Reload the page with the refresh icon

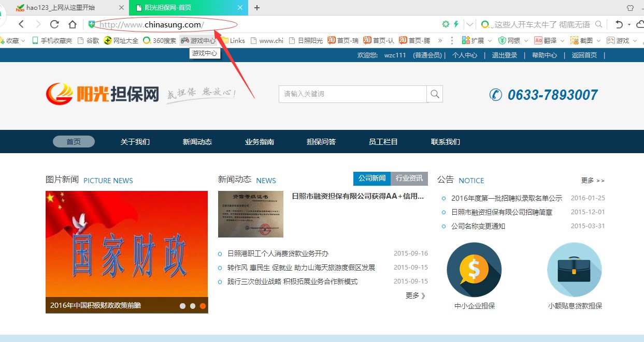[54, 24]
